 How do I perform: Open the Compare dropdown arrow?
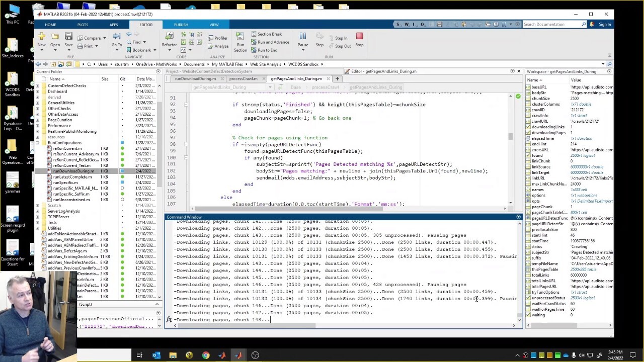(x=105, y=38)
